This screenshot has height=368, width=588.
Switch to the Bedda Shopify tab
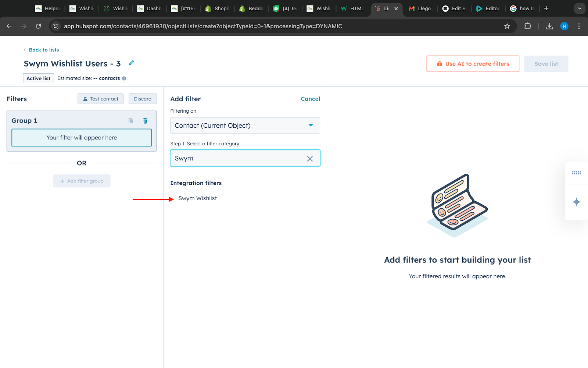(251, 8)
